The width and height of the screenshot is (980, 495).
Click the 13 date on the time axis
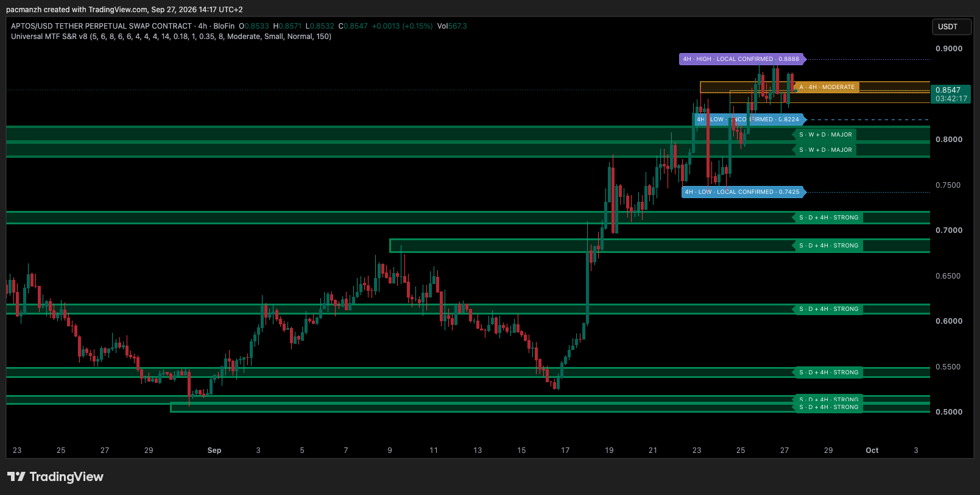(x=478, y=450)
